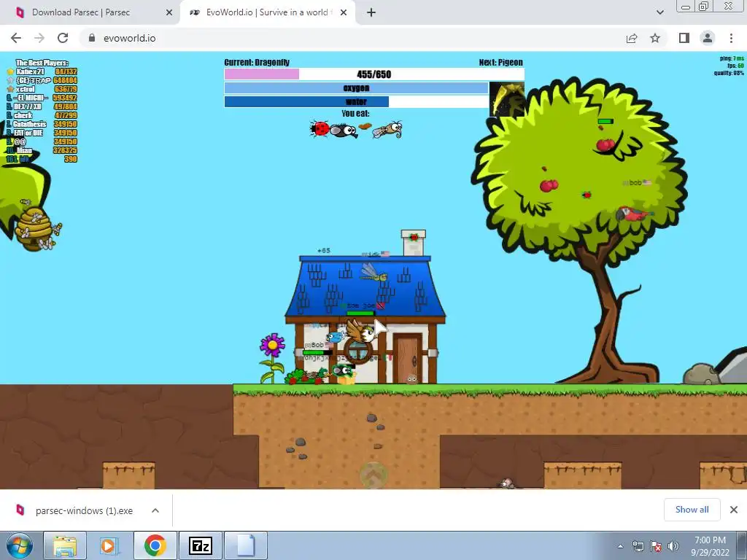
Task: Click the beehive on the left
Action: click(34, 228)
